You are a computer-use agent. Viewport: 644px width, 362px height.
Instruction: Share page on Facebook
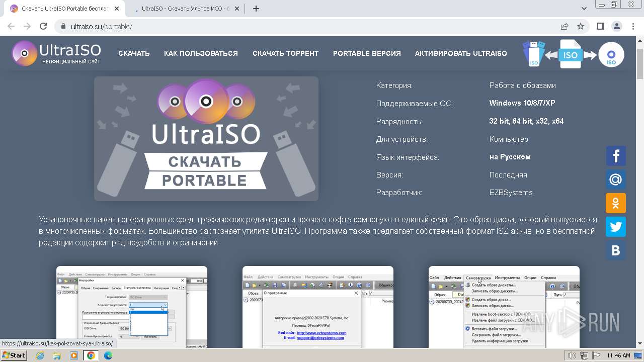click(x=616, y=156)
